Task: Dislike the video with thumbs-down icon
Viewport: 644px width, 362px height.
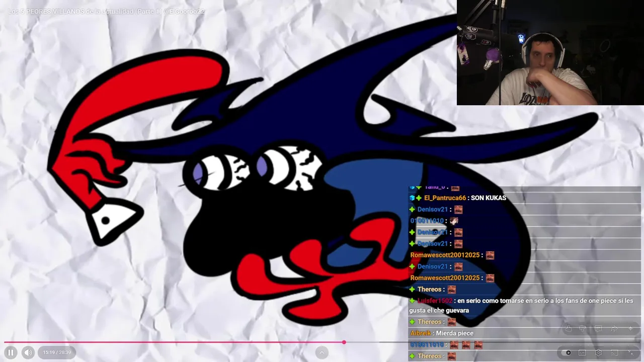Action: point(583,329)
